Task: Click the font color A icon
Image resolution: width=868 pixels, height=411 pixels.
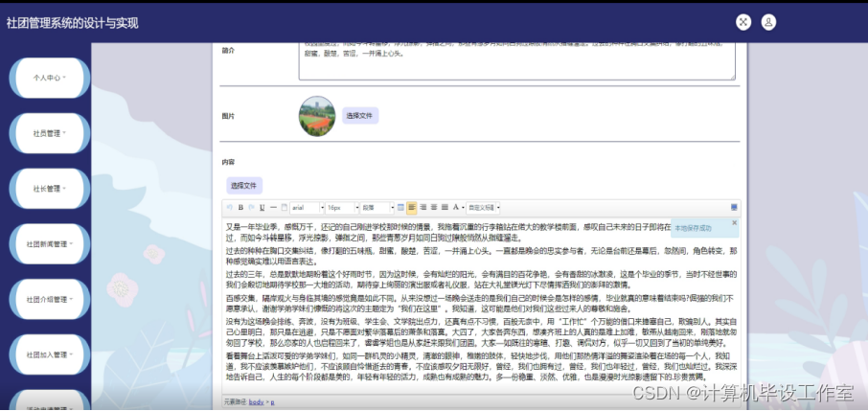Action: [456, 207]
